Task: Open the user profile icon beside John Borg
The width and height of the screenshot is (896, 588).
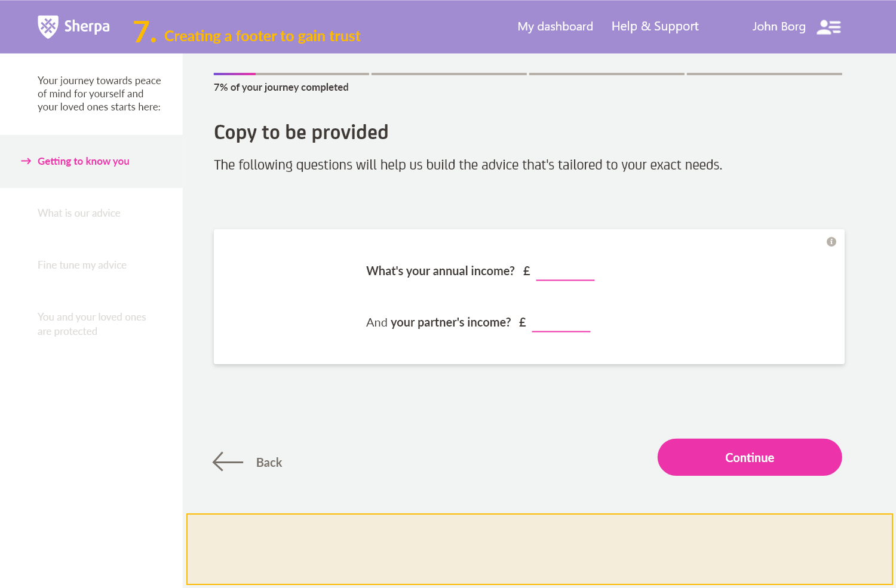Action: tap(829, 27)
